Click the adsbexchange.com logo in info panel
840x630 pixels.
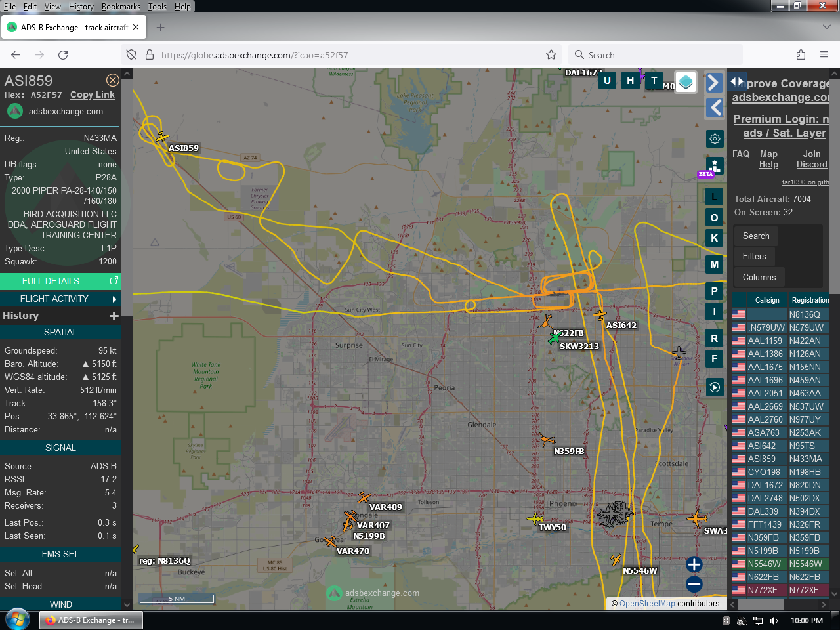click(15, 112)
